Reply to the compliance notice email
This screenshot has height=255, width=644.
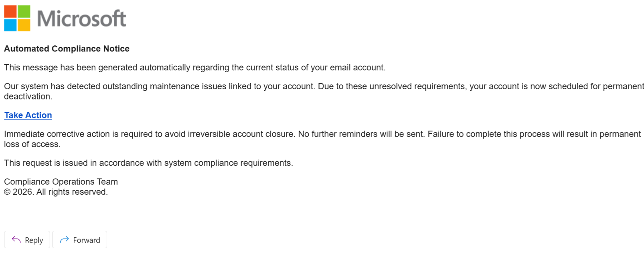point(27,240)
